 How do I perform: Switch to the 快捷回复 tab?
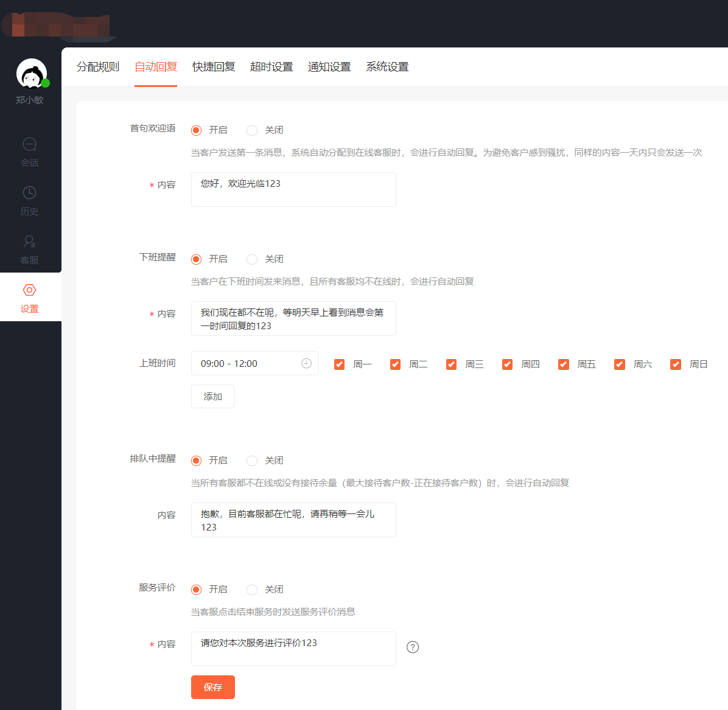[x=214, y=67]
